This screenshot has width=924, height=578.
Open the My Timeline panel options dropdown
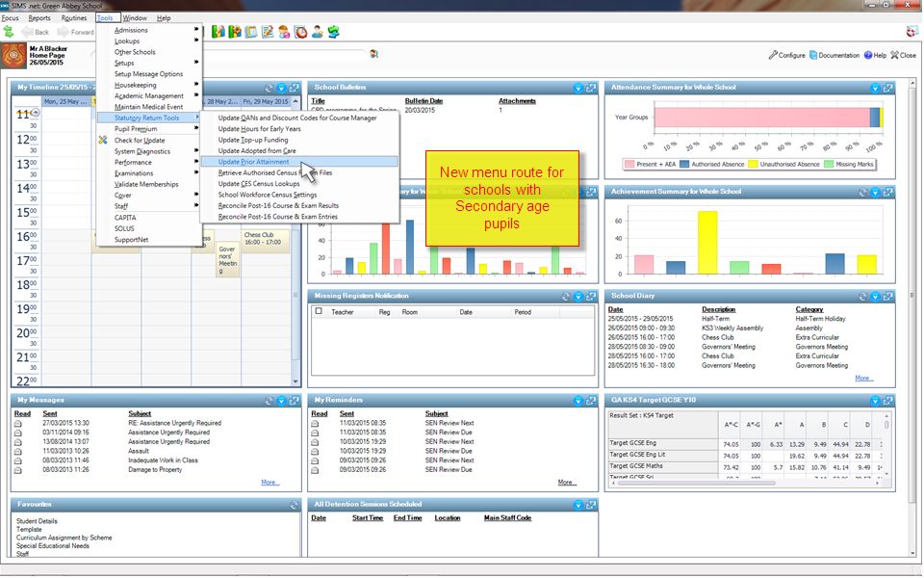point(282,88)
